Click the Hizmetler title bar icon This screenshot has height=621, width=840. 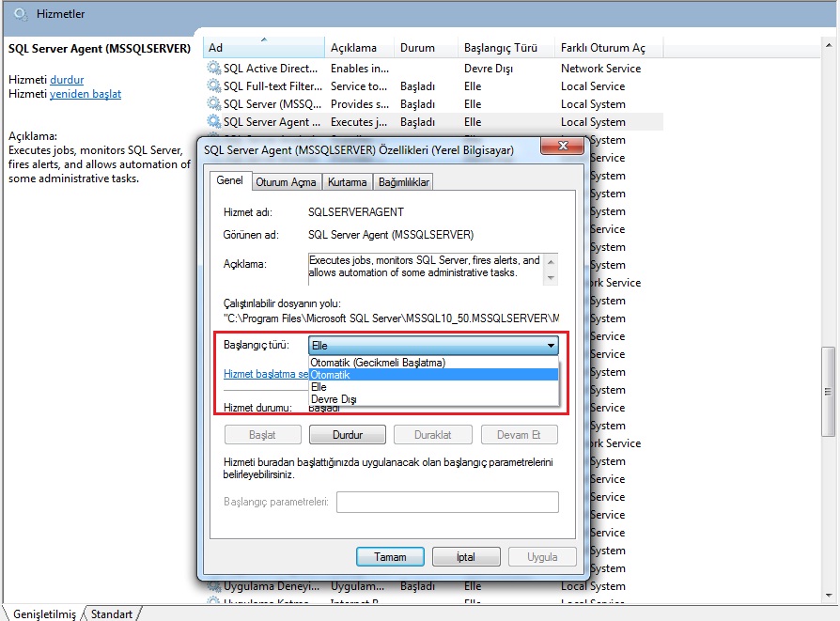pos(21,14)
